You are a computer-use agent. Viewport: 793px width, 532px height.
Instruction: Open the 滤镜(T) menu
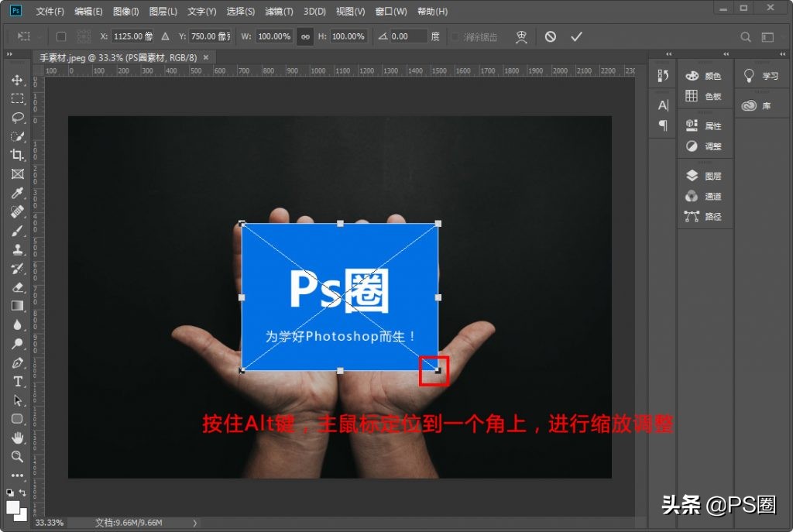click(x=279, y=11)
